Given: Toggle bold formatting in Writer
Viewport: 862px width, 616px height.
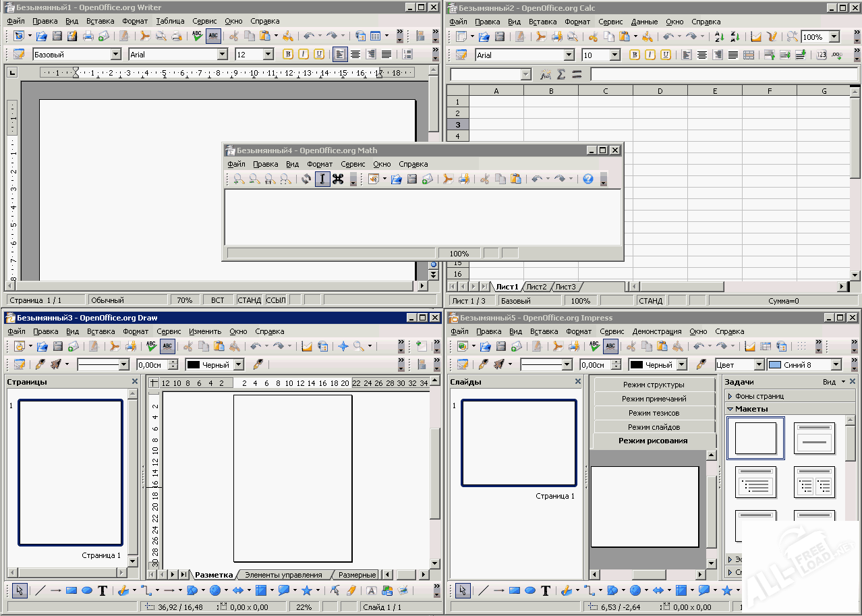Looking at the screenshot, I should click(x=287, y=53).
